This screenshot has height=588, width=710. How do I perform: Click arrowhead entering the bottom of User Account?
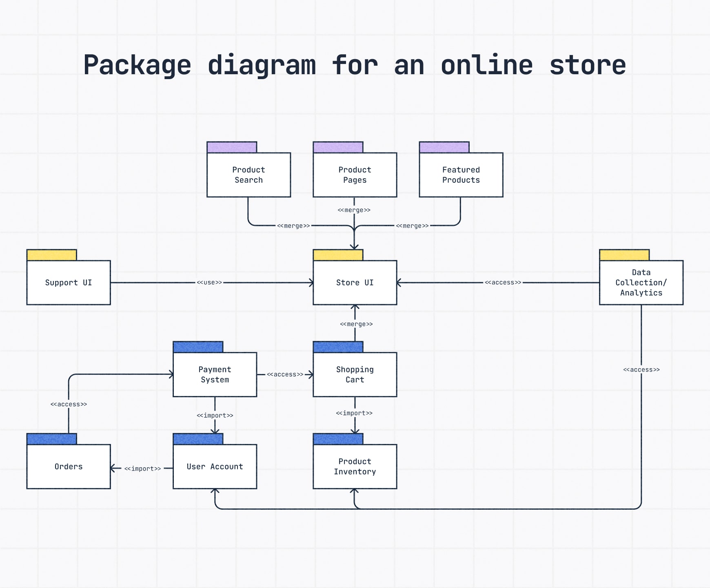click(x=215, y=491)
